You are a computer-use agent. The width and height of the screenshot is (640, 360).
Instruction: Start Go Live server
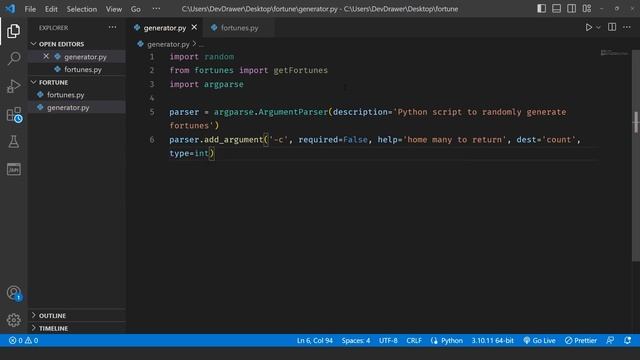(539, 340)
